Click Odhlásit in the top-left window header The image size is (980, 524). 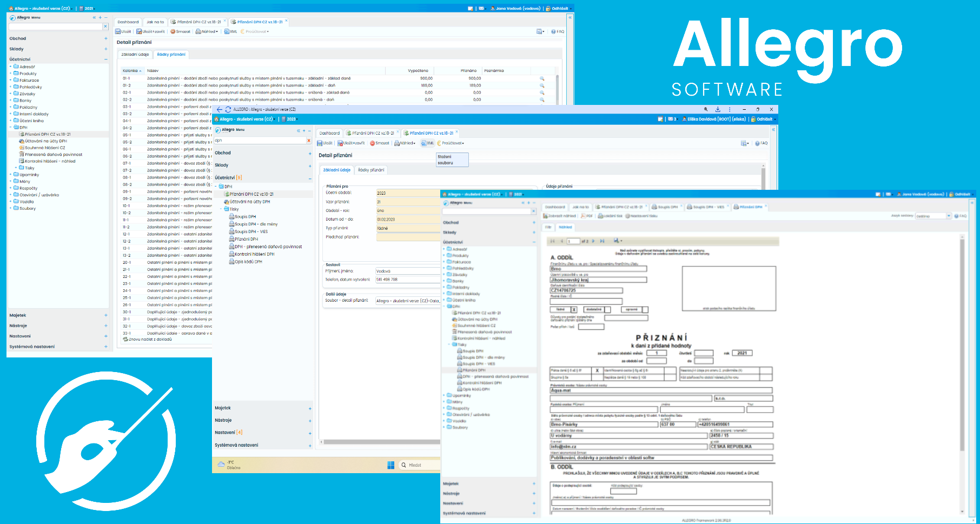point(559,9)
